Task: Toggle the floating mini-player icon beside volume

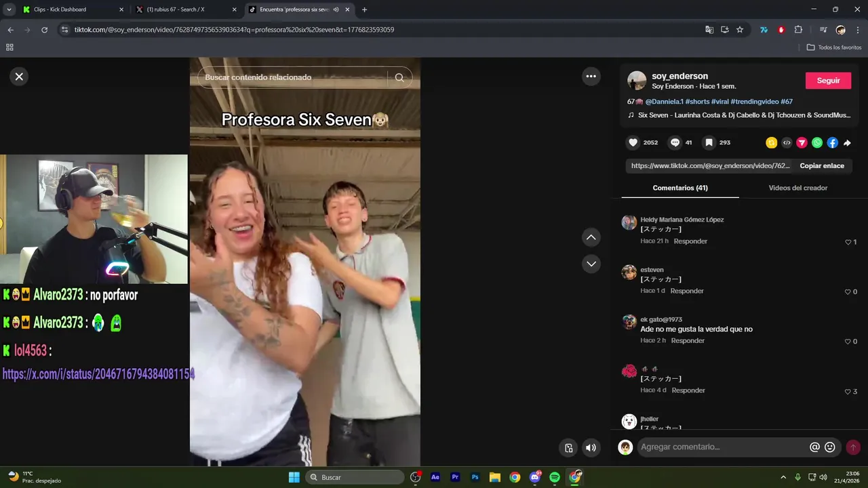Action: click(569, 447)
